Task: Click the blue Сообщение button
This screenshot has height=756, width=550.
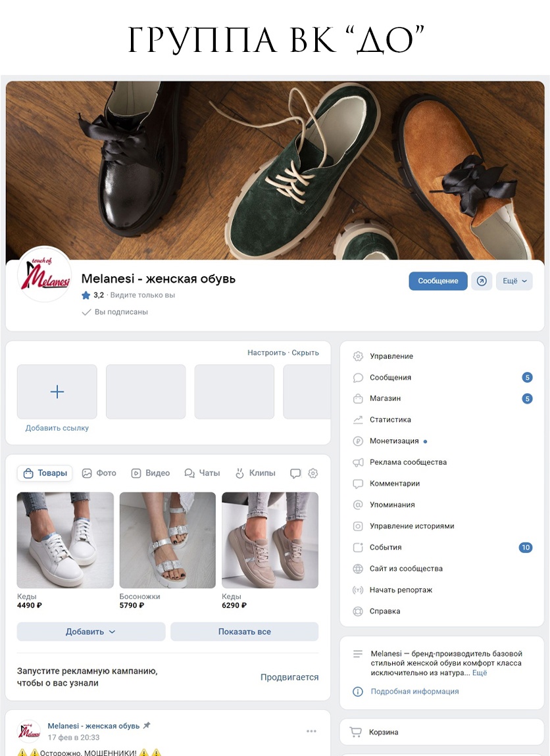Action: pyautogui.click(x=438, y=281)
